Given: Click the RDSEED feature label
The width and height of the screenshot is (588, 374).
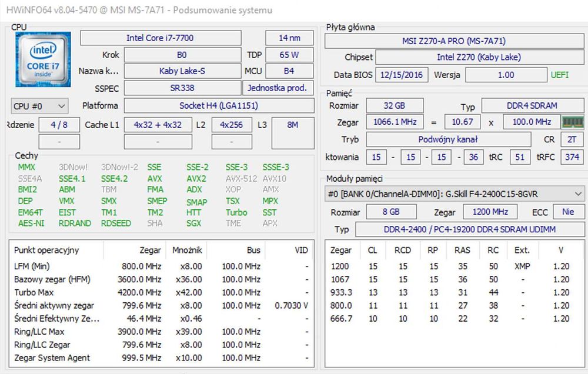Looking at the screenshot, I should coord(116,223).
